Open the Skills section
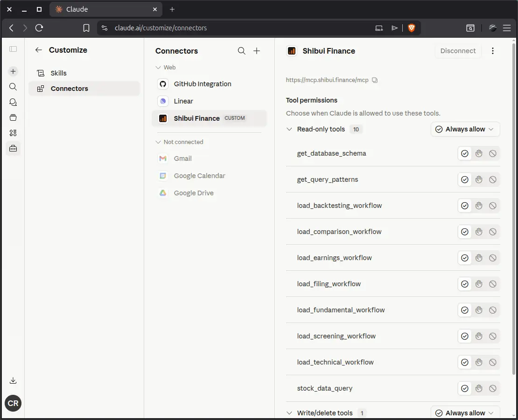 click(84, 73)
